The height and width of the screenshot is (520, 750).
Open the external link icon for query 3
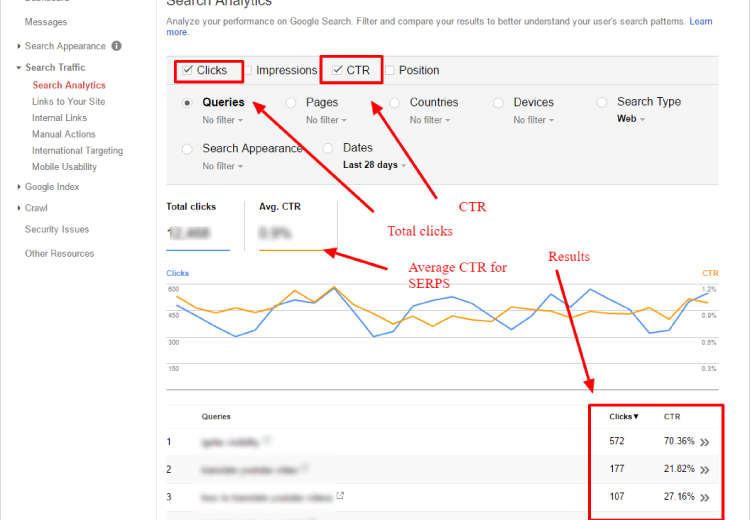(341, 496)
